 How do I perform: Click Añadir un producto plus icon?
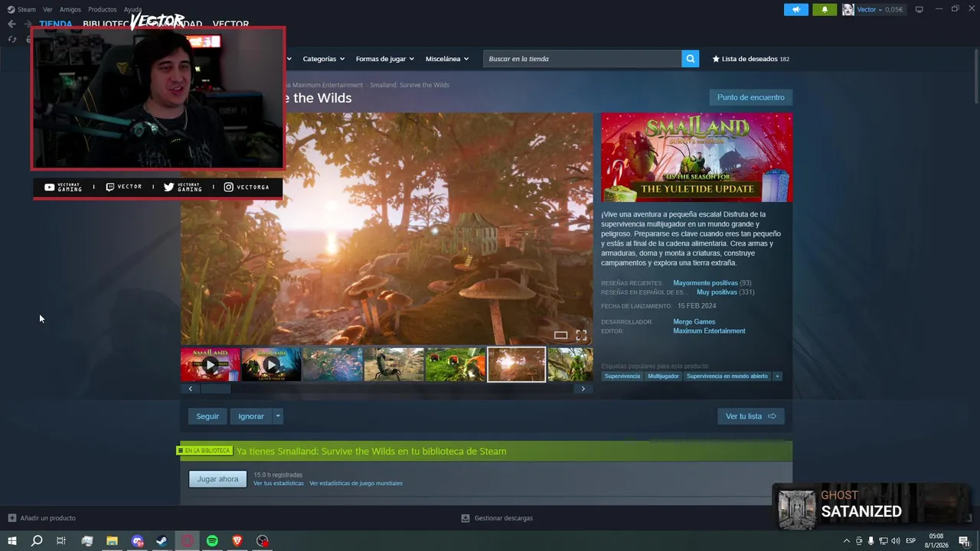[x=12, y=518]
